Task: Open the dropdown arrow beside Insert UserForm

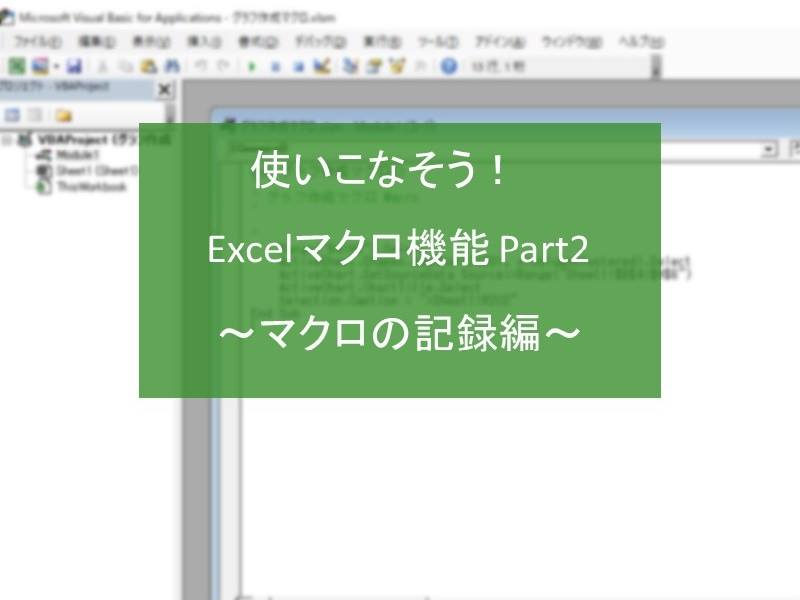Action: (x=56, y=66)
